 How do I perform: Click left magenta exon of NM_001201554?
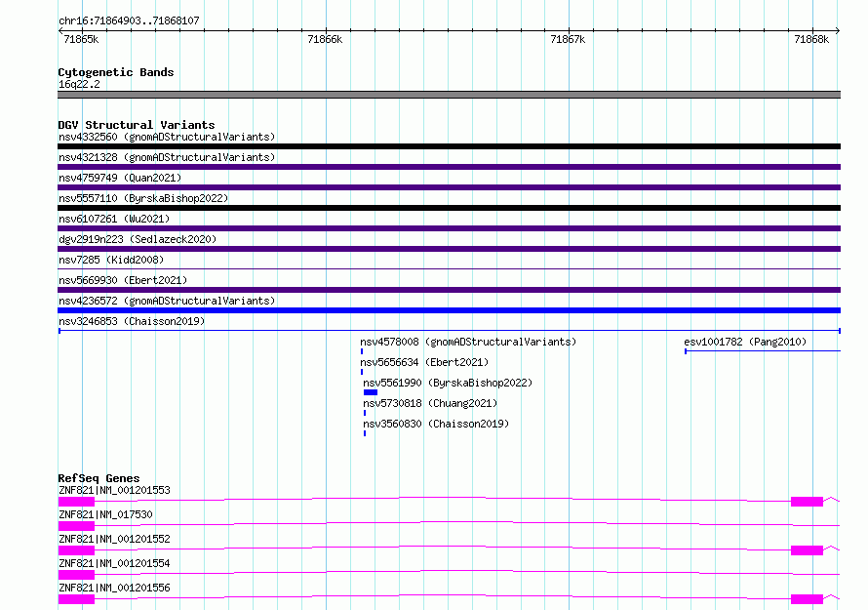pos(76,575)
